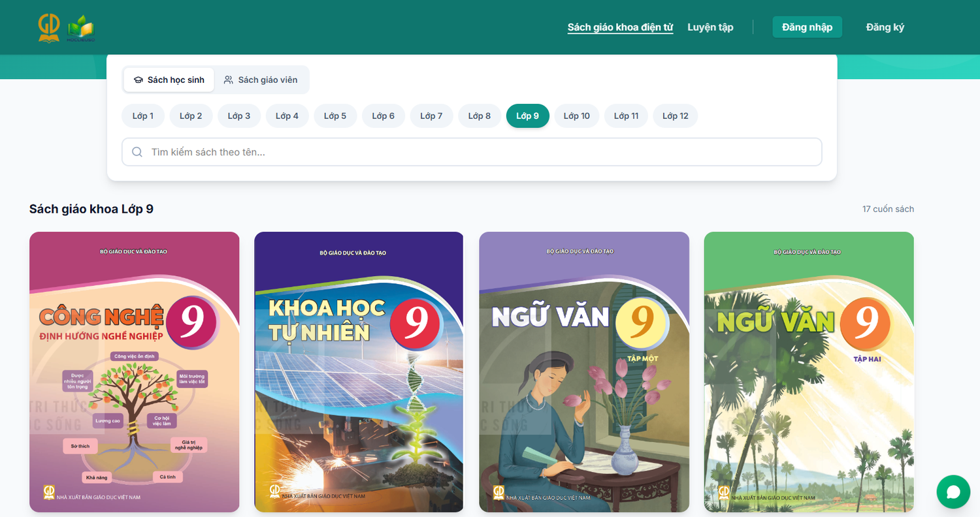Click the Sách giáo khoa Lớp 9 heading
This screenshot has height=517, width=980.
(x=91, y=209)
